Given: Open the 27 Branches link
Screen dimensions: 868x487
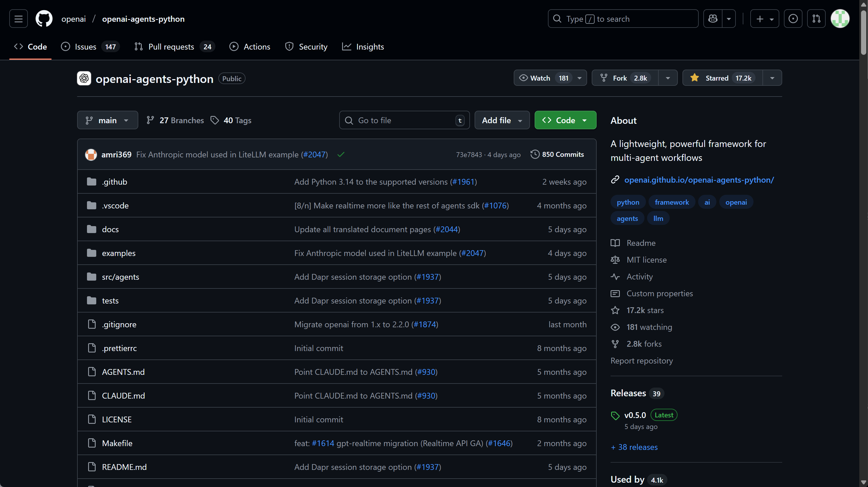Looking at the screenshot, I should [x=175, y=120].
